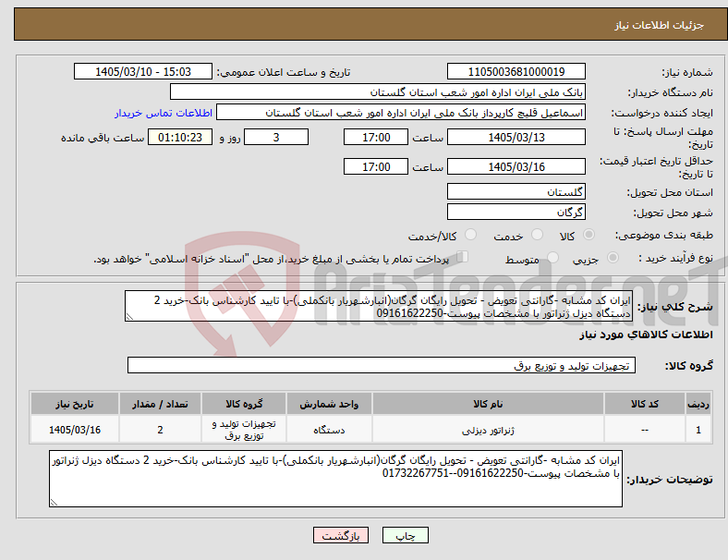Click the buyer organization name field
The height and width of the screenshot is (560, 728).
coord(378,91)
